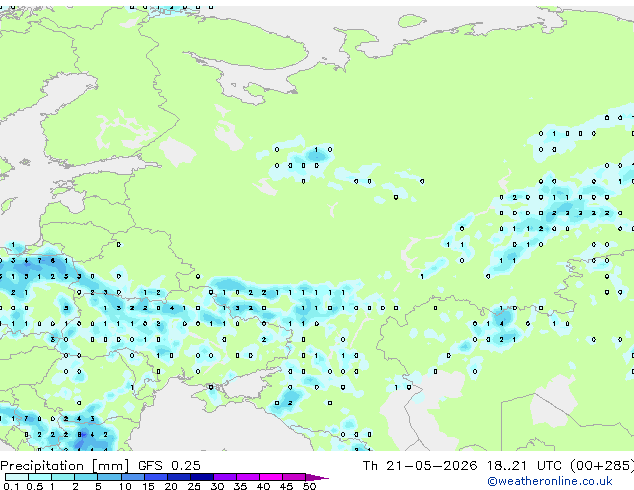
Task: Click the 15–20 mm legend color box
Action: coord(155,477)
